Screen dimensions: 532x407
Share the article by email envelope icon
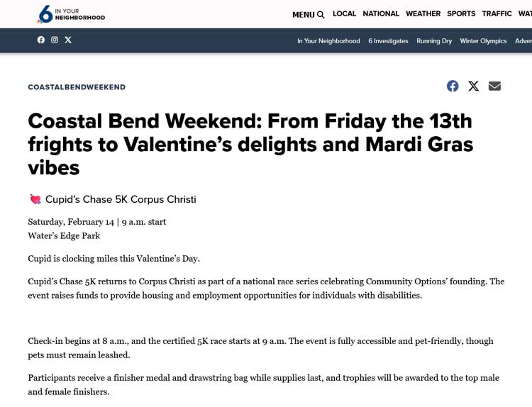click(494, 86)
